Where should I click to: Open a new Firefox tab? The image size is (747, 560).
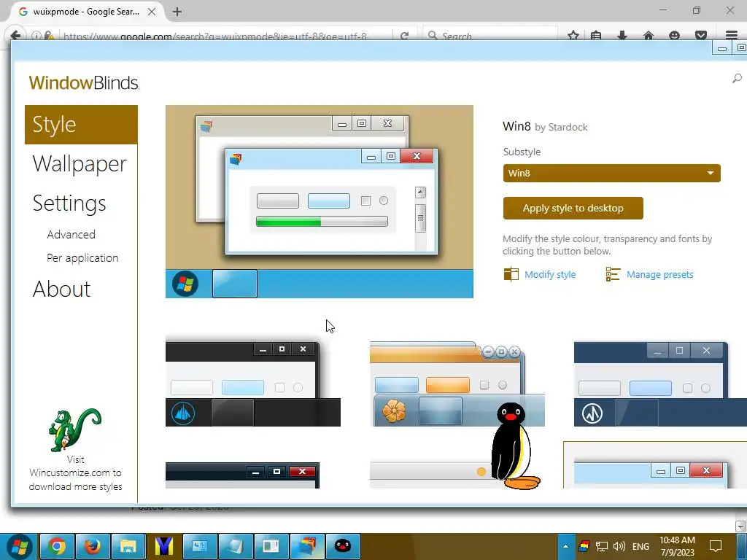(x=177, y=12)
